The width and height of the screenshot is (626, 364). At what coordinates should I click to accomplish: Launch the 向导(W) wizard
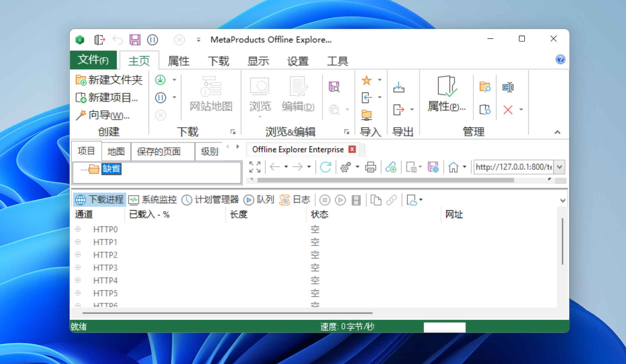[x=102, y=115]
